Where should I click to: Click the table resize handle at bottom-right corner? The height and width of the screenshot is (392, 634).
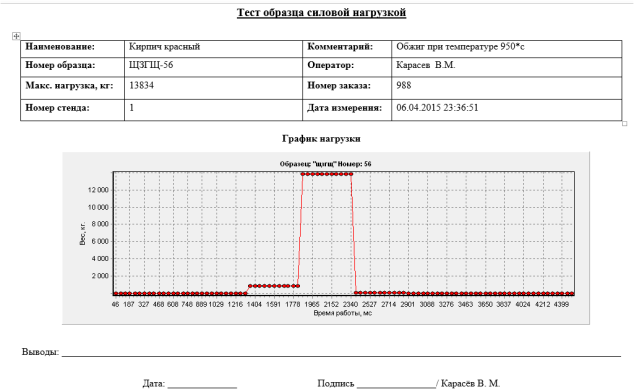(624, 123)
